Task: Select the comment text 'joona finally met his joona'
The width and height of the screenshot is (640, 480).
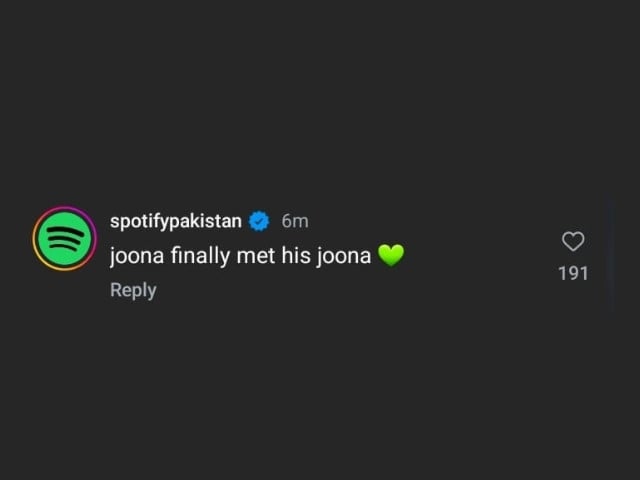Action: (240, 256)
